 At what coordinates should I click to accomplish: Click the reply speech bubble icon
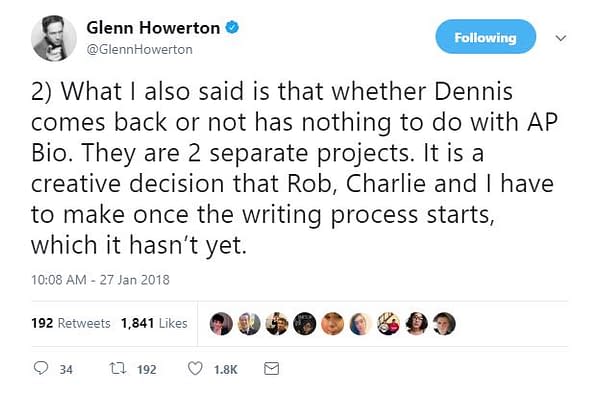41,369
